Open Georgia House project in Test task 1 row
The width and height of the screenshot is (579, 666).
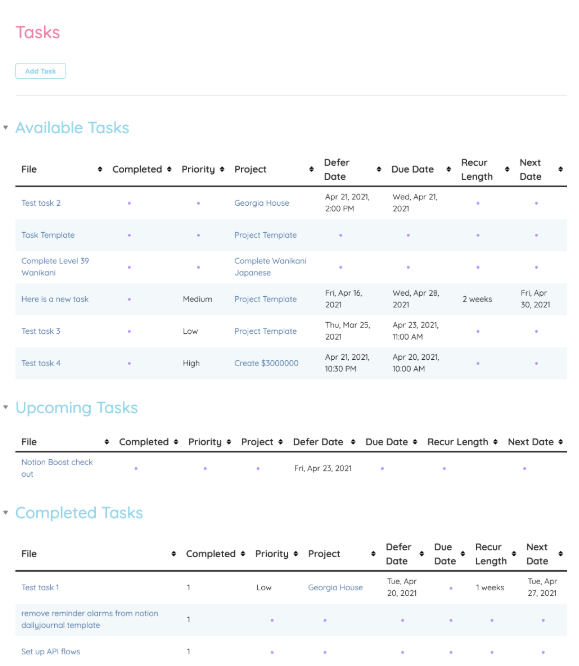(x=336, y=587)
